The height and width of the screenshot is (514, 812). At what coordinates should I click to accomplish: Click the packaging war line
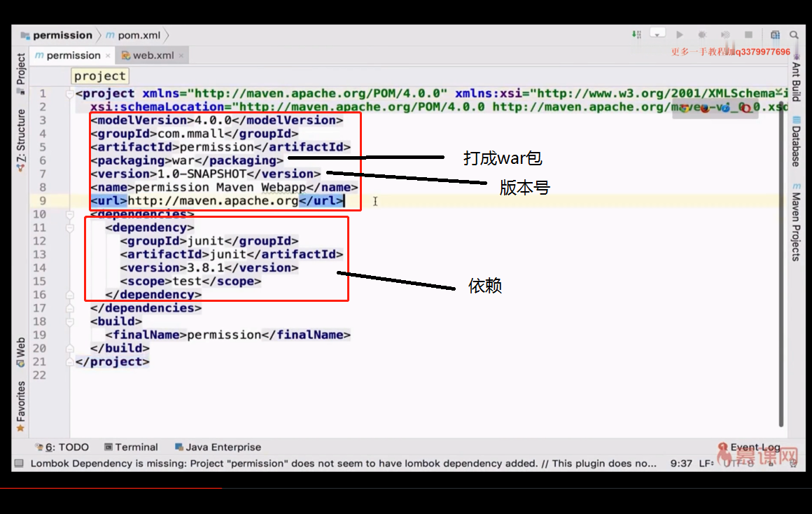187,160
